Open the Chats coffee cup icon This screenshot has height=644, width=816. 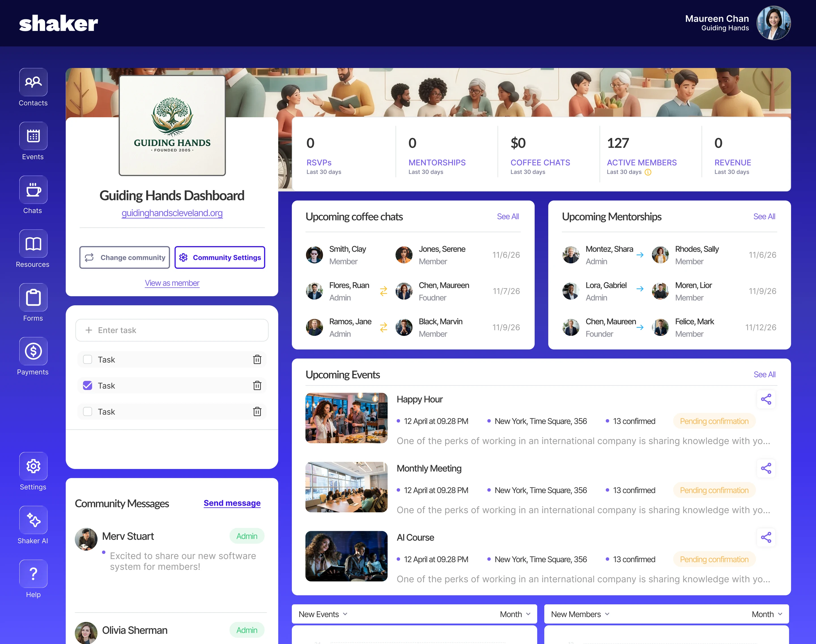coord(33,190)
